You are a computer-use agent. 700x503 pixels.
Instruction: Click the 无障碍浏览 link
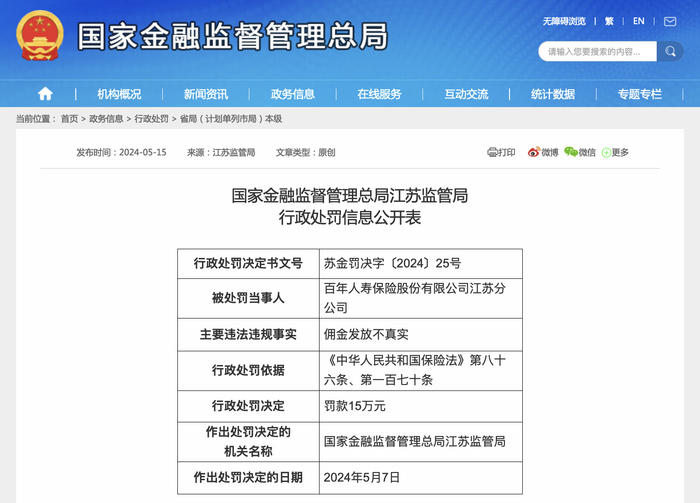coord(564,21)
